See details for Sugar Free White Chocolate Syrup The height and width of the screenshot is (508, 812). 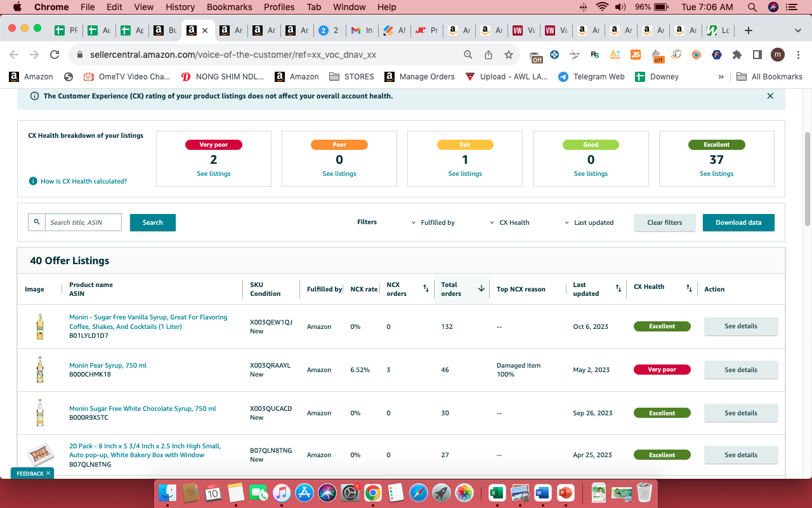pos(741,413)
